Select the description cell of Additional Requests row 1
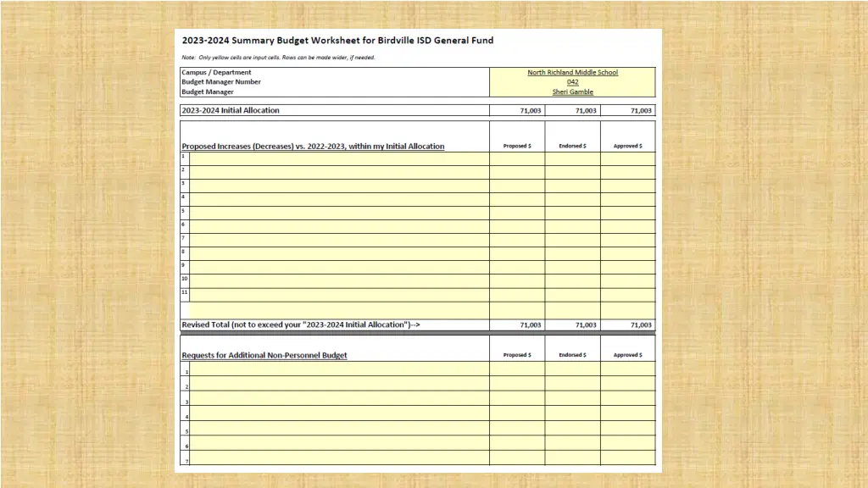The width and height of the screenshot is (868, 488). (338, 369)
